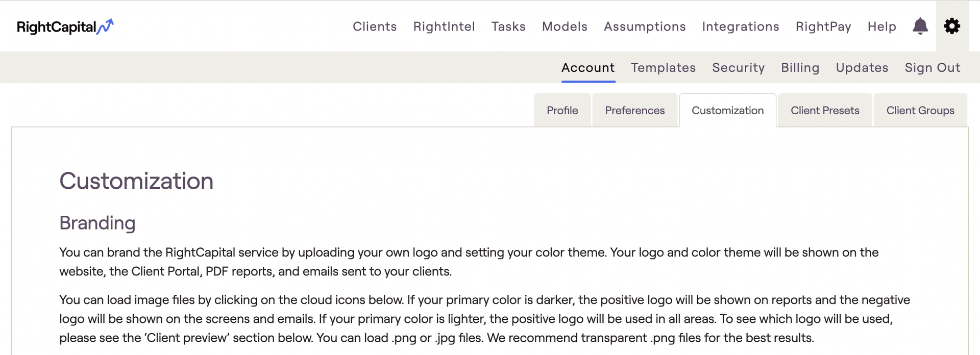Open the Preferences tab
980x355 pixels.
[635, 110]
